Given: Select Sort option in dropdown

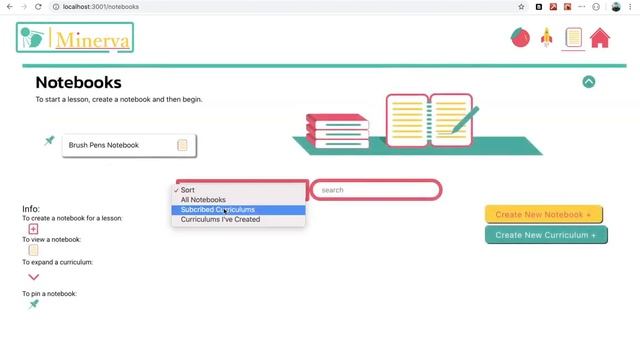Looking at the screenshot, I should [x=238, y=190].
